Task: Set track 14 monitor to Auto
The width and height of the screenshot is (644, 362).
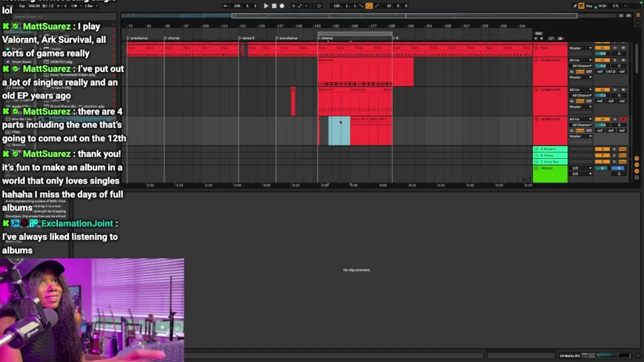Action: (x=580, y=130)
